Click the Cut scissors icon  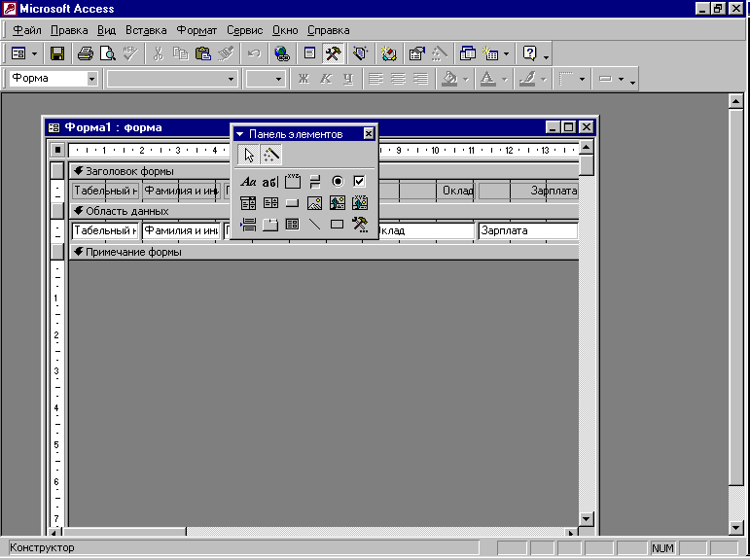click(x=158, y=53)
